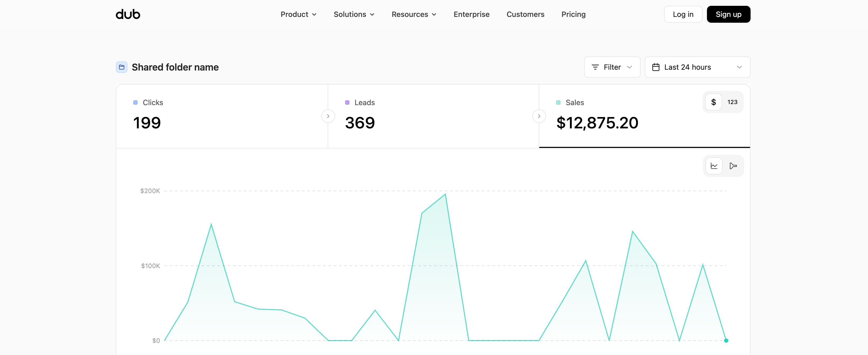Expand the Product dropdown menu

coord(298,14)
